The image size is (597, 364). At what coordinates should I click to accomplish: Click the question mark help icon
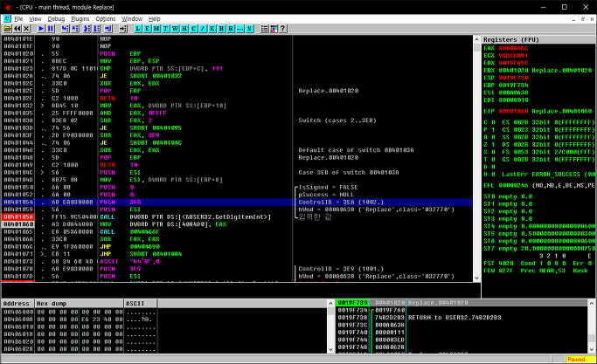coord(283,29)
